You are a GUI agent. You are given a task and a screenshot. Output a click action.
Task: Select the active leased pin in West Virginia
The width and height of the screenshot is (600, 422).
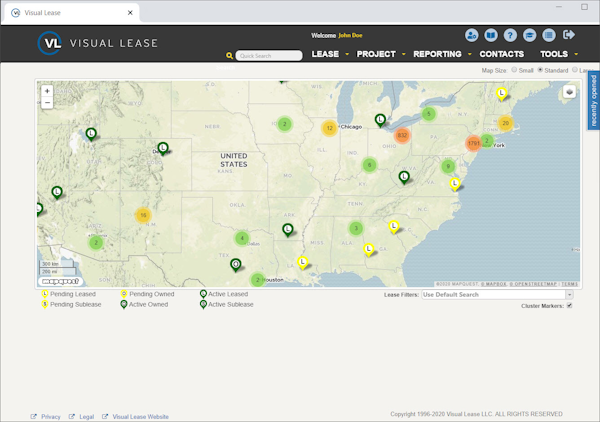click(x=404, y=177)
